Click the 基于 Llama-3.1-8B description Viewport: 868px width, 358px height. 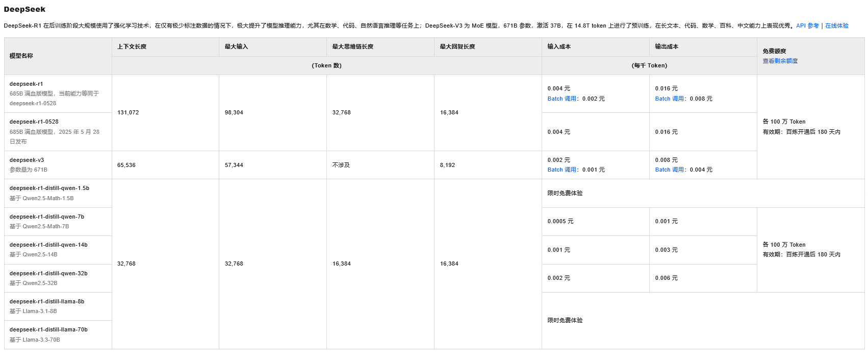pos(33,311)
